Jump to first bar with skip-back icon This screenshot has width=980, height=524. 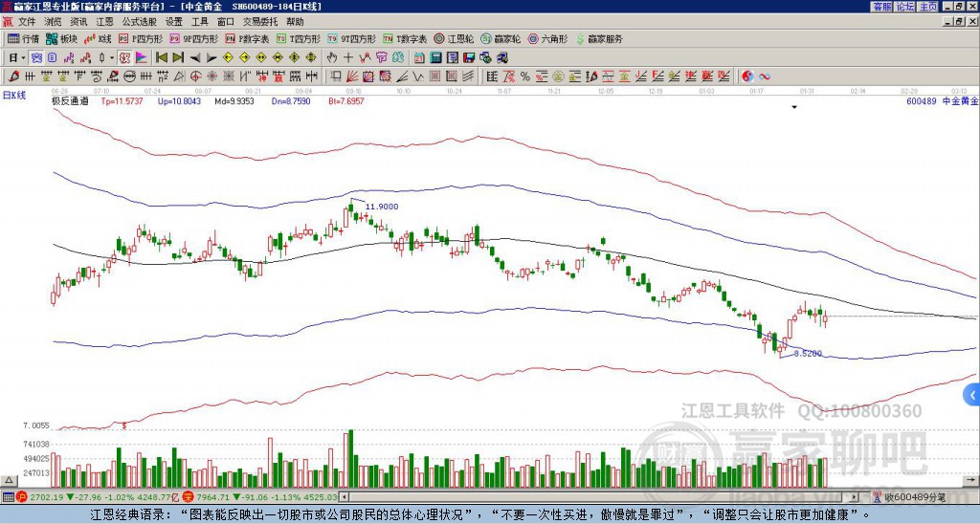click(161, 57)
